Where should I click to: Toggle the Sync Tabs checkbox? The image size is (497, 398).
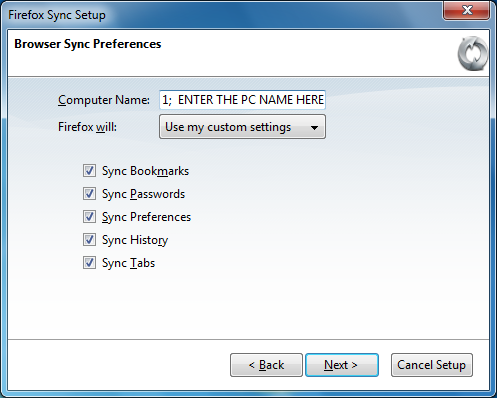tap(89, 263)
